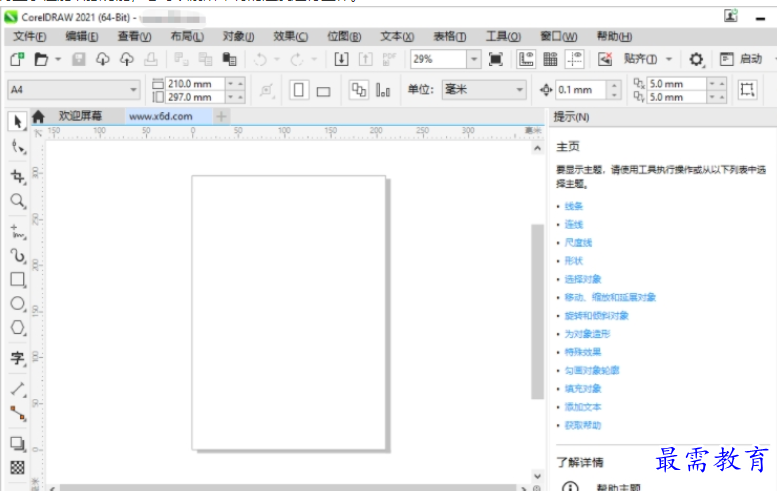777x491 pixels.
Task: Select the Transparency checkerboard tool
Action: pos(18,467)
